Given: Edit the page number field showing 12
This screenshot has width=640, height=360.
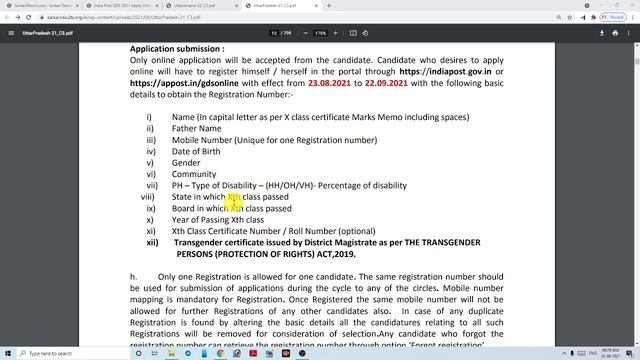Looking at the screenshot, I should [x=274, y=33].
